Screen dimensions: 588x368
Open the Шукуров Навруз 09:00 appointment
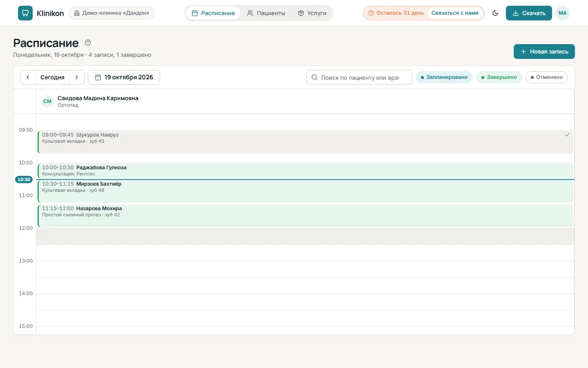[x=305, y=142]
